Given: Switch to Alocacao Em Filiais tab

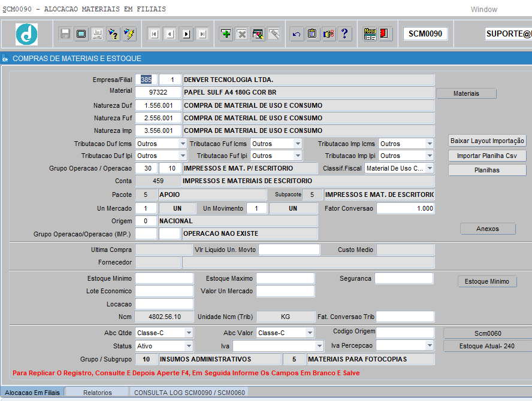Looking at the screenshot, I should pos(32,393).
